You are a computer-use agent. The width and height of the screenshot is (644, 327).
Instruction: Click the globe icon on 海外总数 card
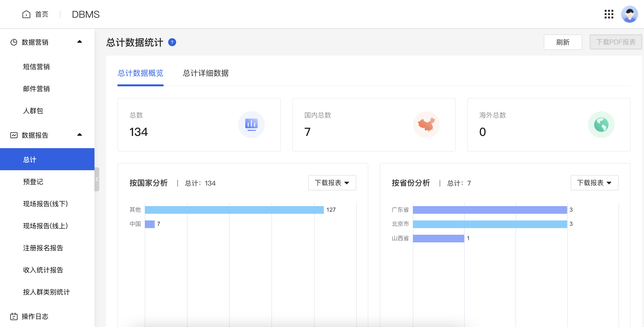601,124
